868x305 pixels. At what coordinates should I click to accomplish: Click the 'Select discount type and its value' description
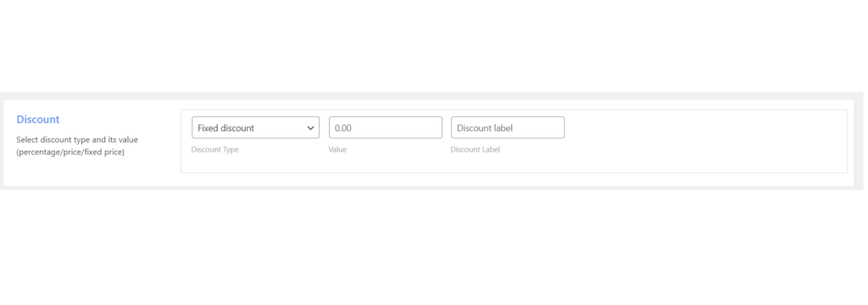tap(77, 140)
